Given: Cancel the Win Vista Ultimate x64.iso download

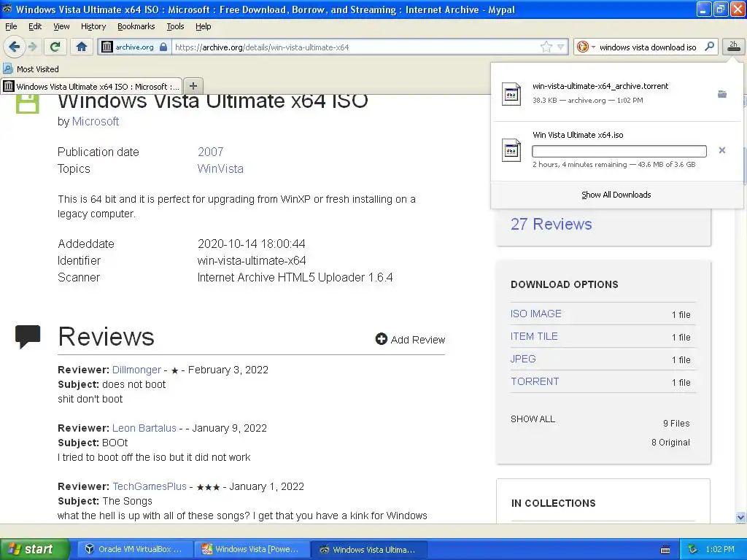Looking at the screenshot, I should 722,150.
